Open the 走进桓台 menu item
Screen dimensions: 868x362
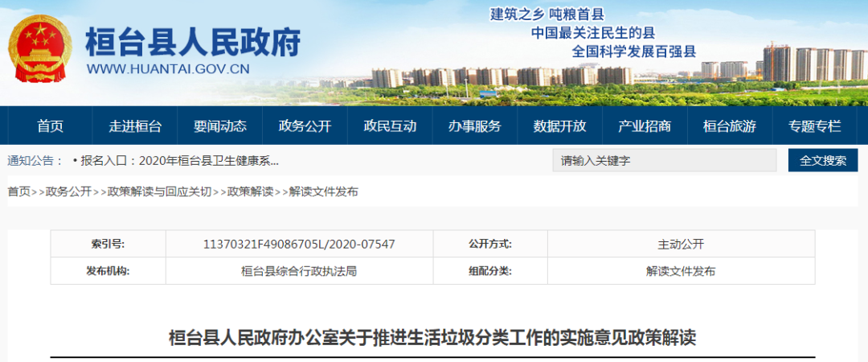135,126
